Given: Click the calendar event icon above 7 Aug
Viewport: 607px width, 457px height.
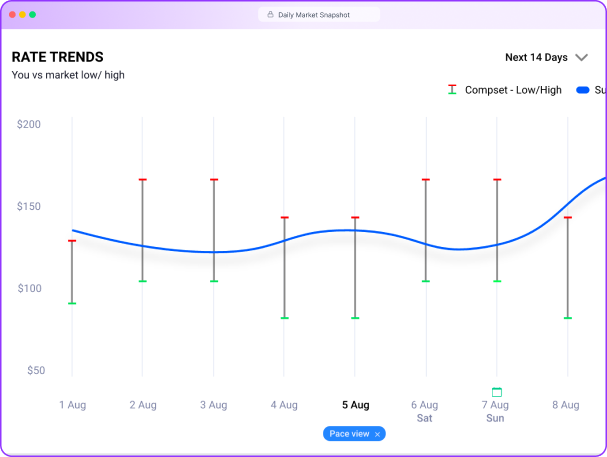Looking at the screenshot, I should click(496, 392).
